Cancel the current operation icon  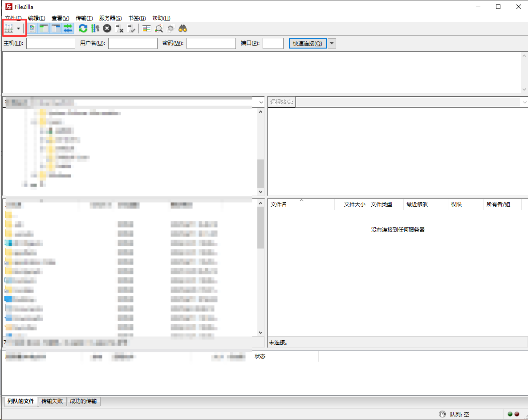tap(107, 29)
